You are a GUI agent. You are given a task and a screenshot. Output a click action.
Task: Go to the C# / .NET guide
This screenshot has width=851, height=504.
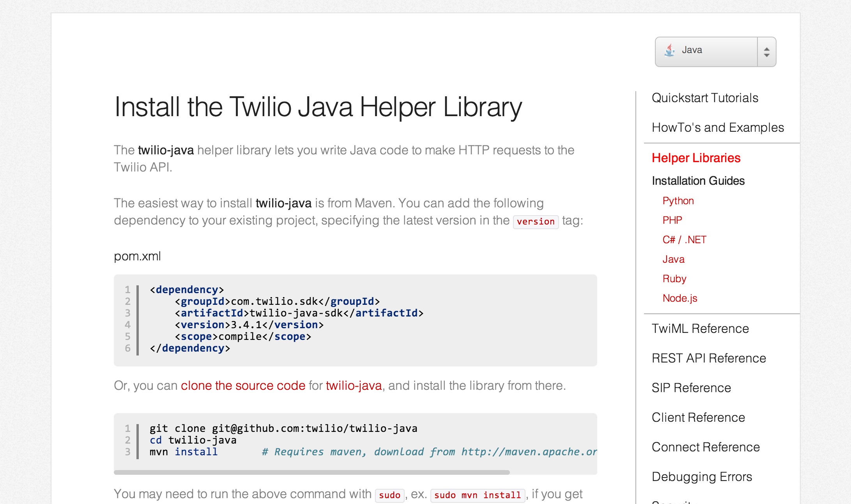(x=684, y=240)
